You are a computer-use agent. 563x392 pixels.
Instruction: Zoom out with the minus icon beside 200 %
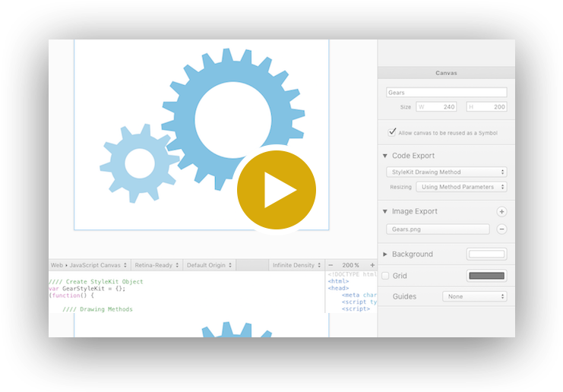(331, 265)
